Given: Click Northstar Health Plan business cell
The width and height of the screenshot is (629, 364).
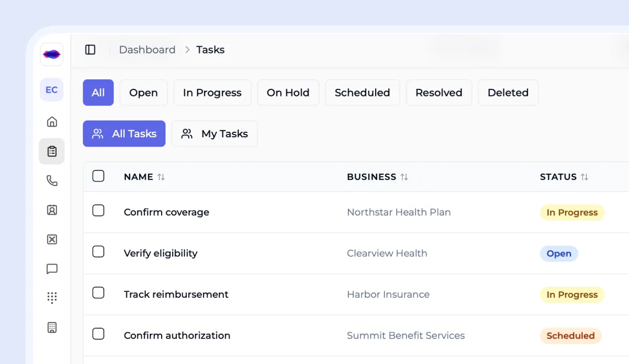Looking at the screenshot, I should 399,212.
